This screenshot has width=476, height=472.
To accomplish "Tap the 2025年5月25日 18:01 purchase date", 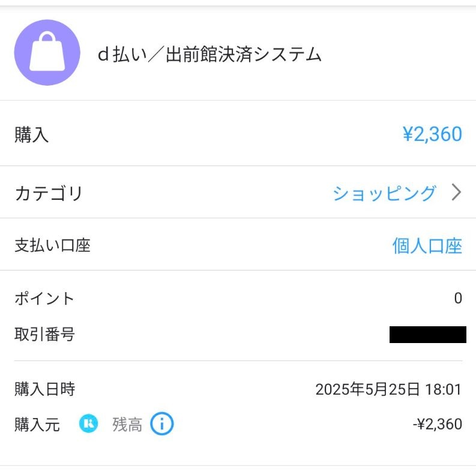I will [x=388, y=390].
